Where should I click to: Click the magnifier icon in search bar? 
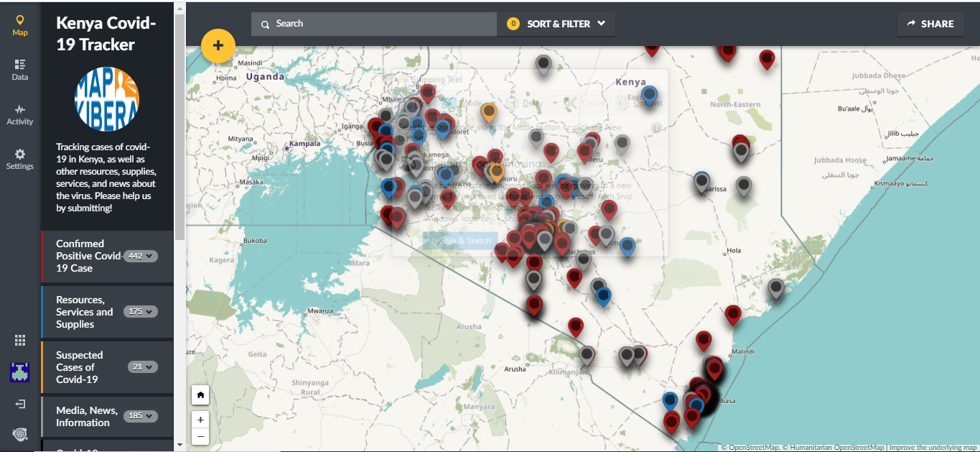[x=265, y=24]
